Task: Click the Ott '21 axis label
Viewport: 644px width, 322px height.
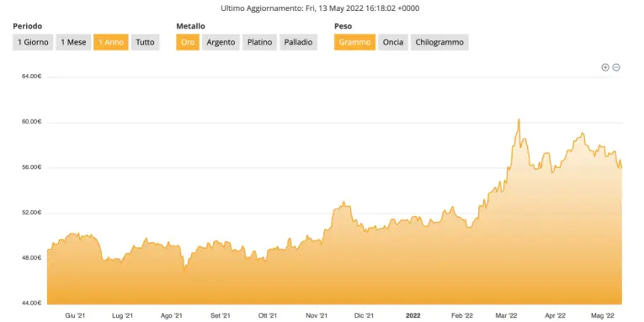Action: [268, 315]
